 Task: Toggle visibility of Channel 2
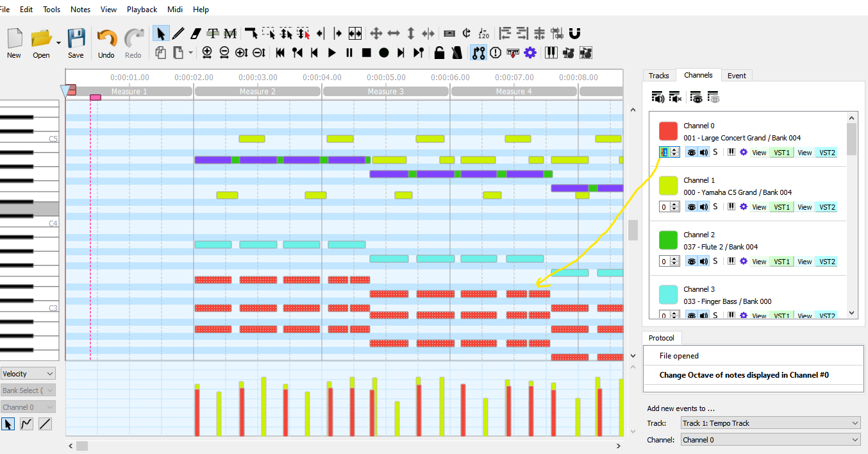[692, 262]
